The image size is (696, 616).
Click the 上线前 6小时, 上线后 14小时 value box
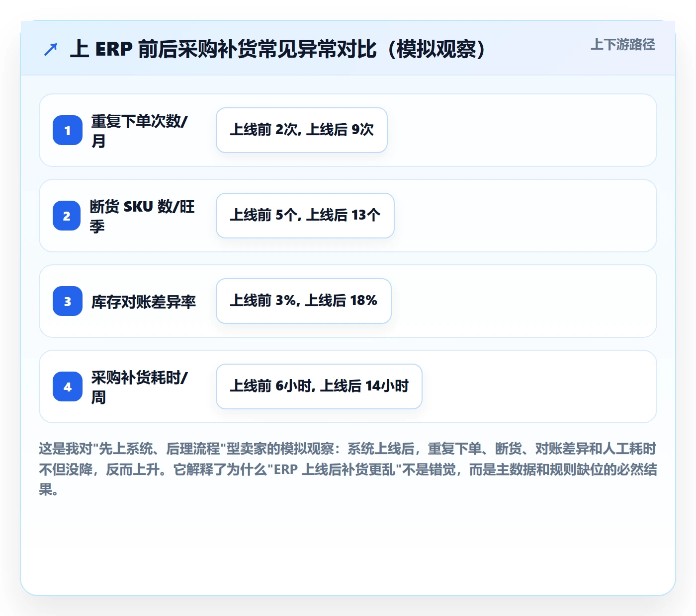(x=319, y=386)
